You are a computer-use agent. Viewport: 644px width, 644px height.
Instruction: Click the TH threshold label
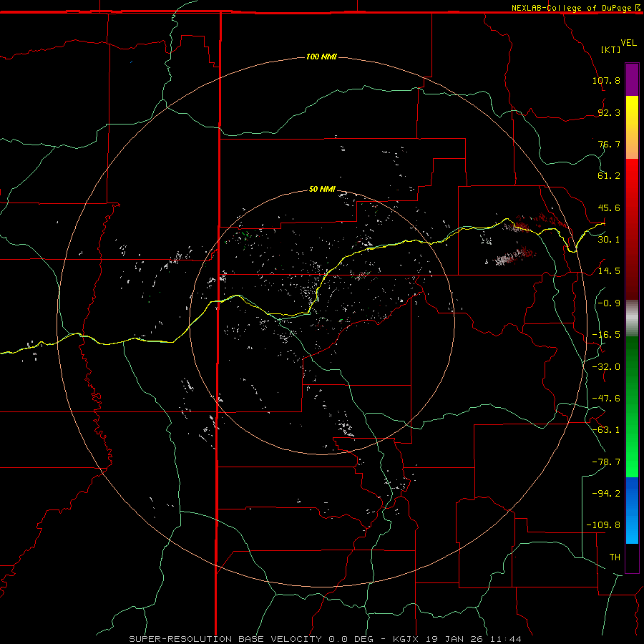[615, 557]
